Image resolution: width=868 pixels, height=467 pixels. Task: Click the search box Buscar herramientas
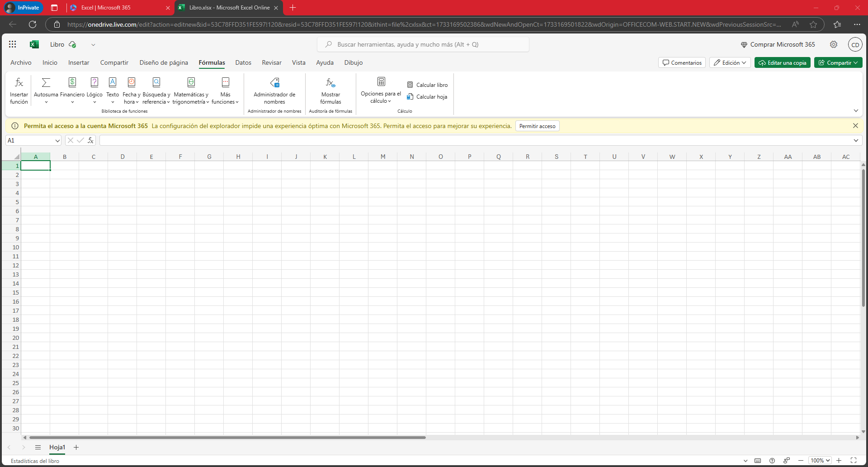pyautogui.click(x=423, y=44)
